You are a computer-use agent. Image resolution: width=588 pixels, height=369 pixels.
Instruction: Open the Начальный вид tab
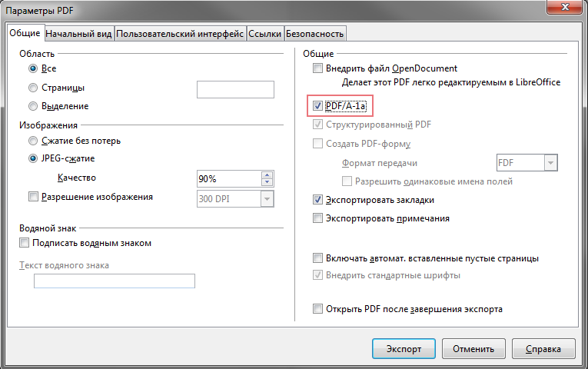click(x=78, y=34)
